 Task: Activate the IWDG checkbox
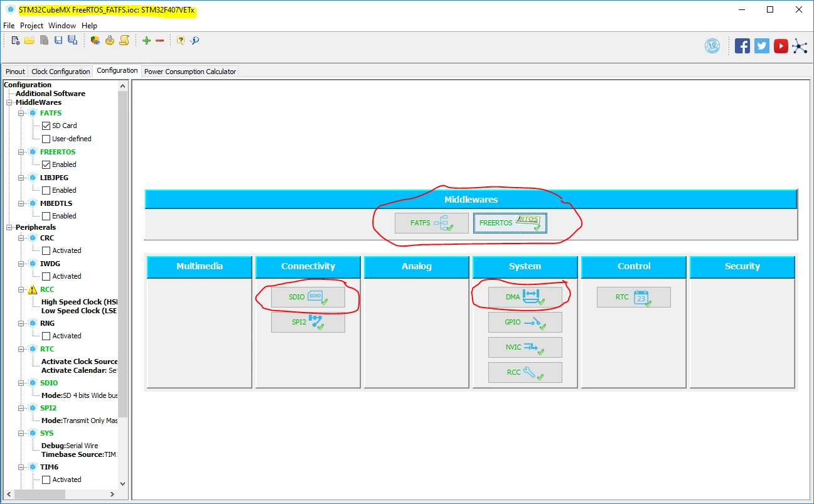click(x=46, y=276)
